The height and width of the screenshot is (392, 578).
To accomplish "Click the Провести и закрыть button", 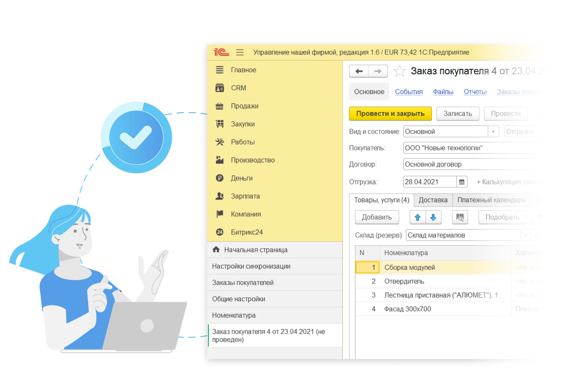I will click(390, 113).
